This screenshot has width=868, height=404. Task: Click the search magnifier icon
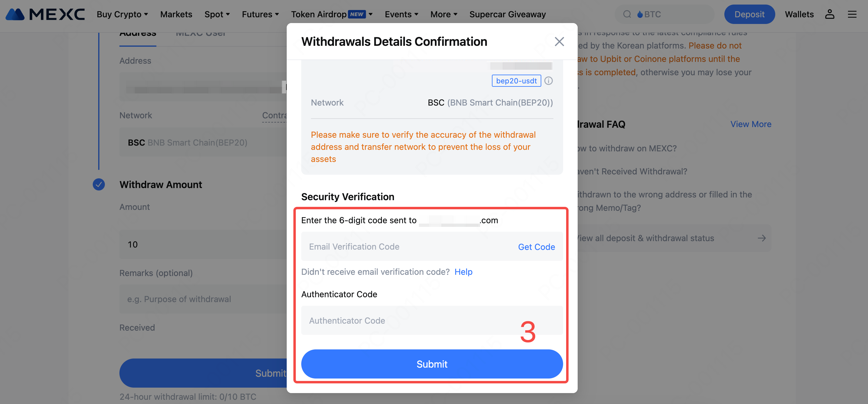pyautogui.click(x=627, y=14)
